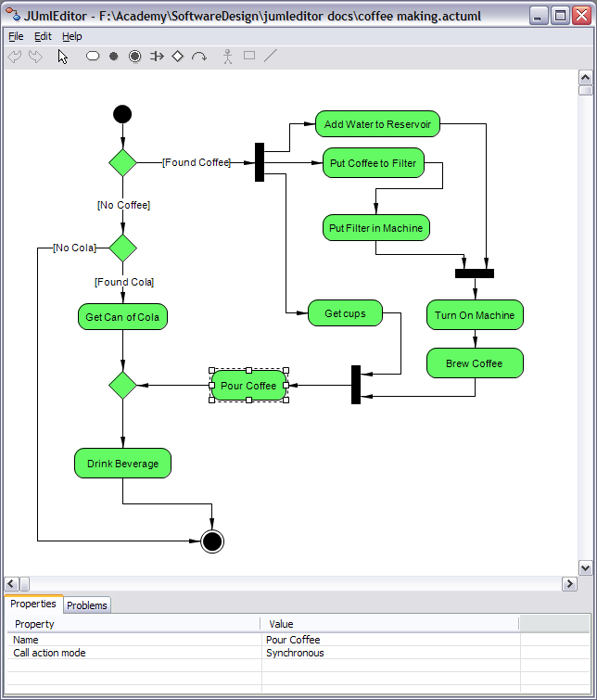The image size is (597, 700).
Task: Select the Put Filter in Machine action
Action: coord(376,228)
